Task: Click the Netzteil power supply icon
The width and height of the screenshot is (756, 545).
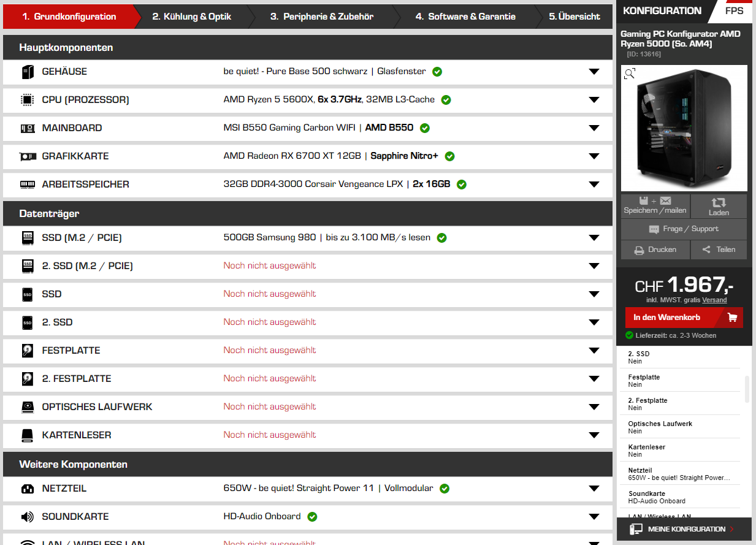Action: (28, 489)
